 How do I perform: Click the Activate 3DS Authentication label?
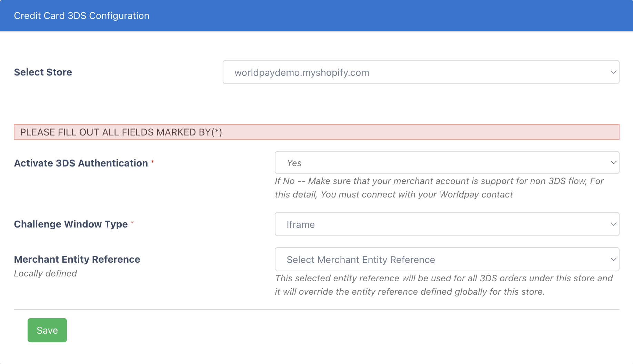(x=81, y=163)
